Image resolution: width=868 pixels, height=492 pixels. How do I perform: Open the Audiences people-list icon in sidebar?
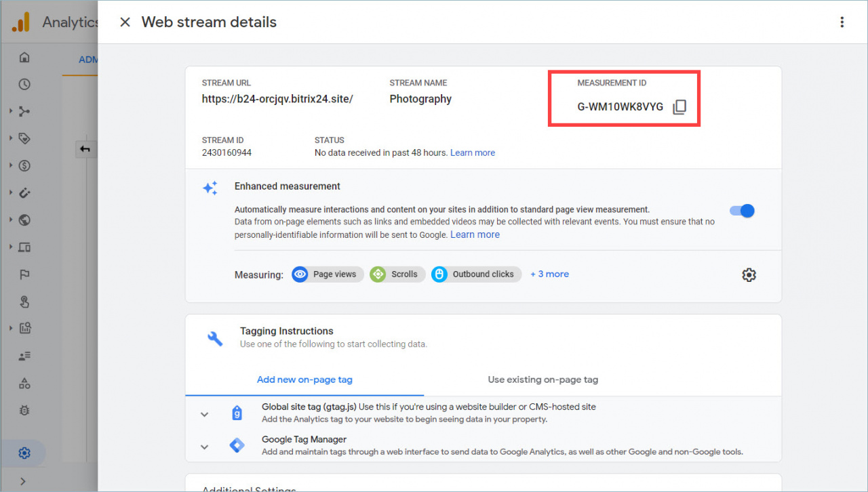tap(24, 356)
